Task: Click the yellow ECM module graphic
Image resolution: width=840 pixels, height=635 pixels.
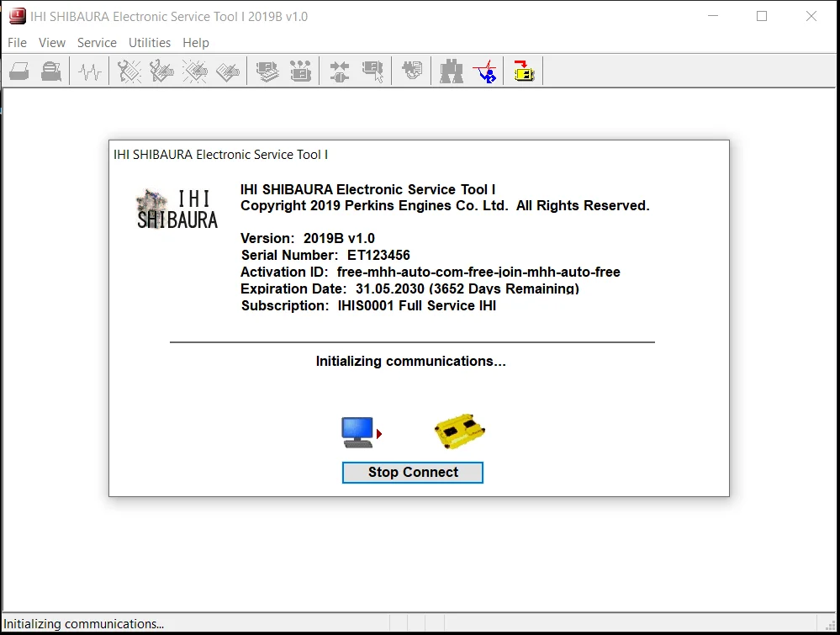Action: tap(460, 431)
